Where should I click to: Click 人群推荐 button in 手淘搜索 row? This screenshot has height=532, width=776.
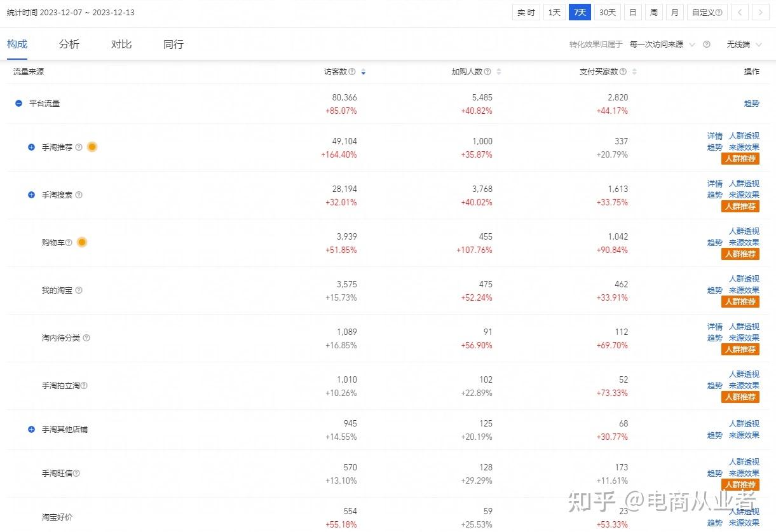coord(740,207)
